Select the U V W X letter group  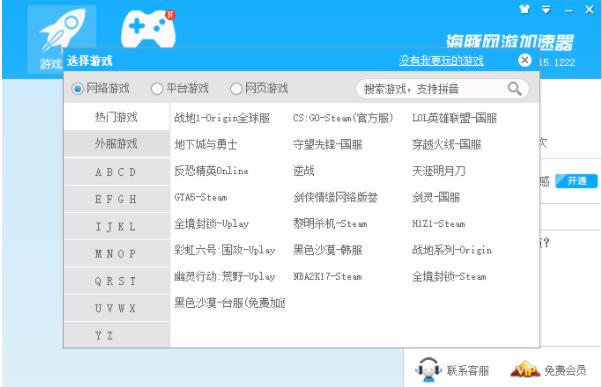tap(116, 308)
